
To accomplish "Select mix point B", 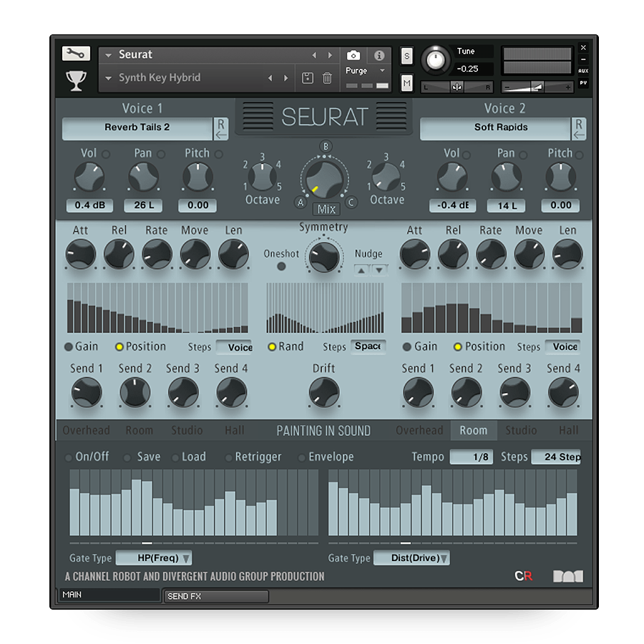I will pos(326,146).
